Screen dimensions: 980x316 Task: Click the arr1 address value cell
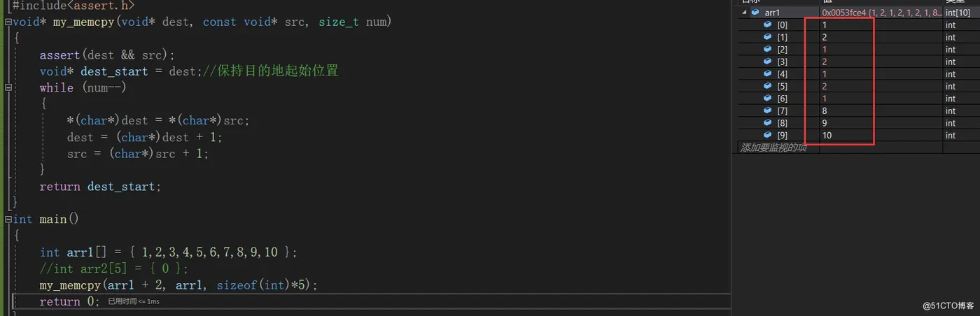(881, 13)
